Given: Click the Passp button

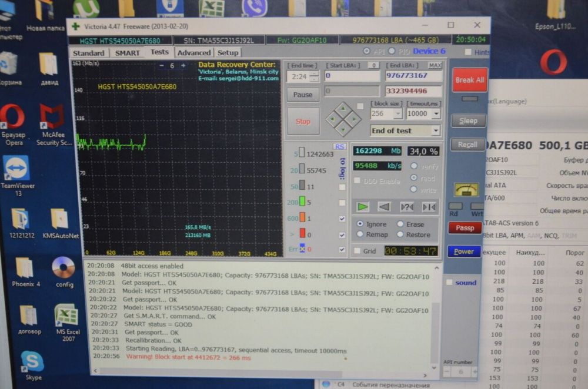Looking at the screenshot, I should [x=465, y=227].
